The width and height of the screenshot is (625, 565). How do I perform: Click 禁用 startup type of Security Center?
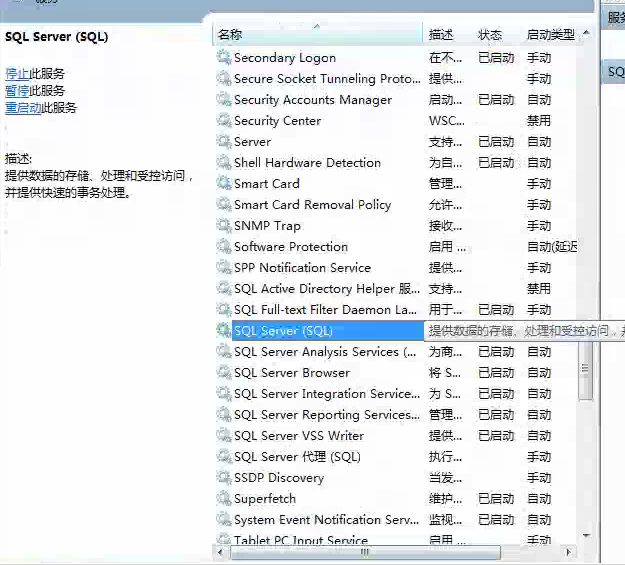tap(539, 121)
